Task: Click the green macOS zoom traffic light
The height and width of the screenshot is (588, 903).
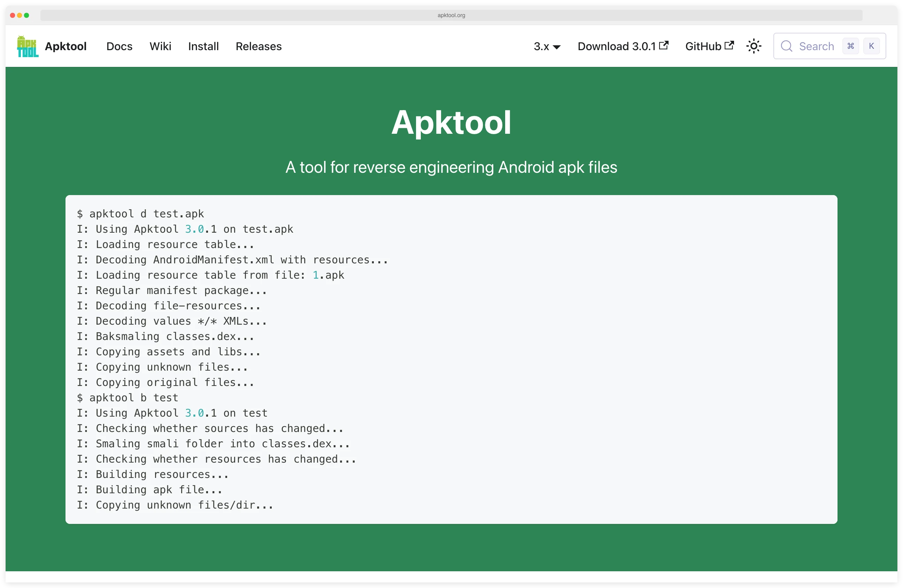Action: [27, 16]
